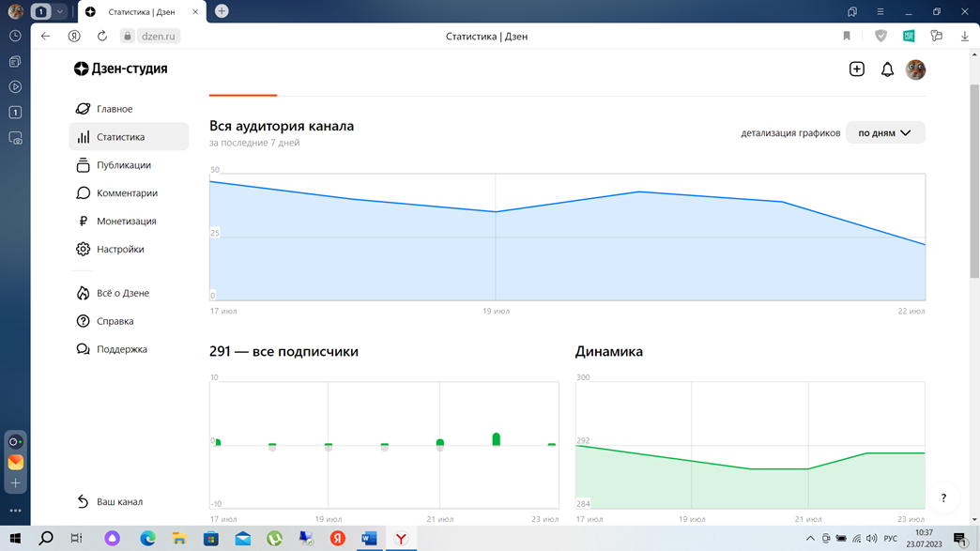This screenshot has width=980, height=551.
Task: Open browser history clock icon in side panel
Action: [x=16, y=37]
